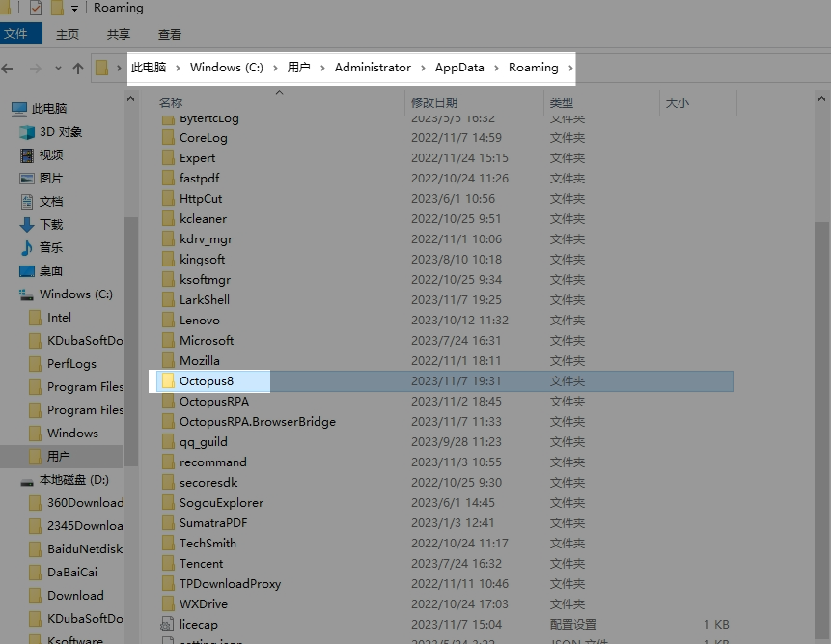831x644 pixels.
Task: Click the HttpCut folder icon
Action: [x=168, y=199]
